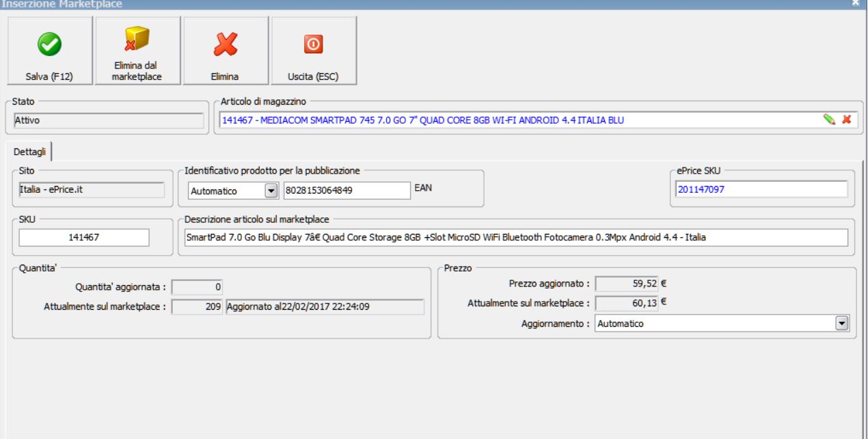Click the Aggiornato al 22/02/2017 timestamp field
This screenshot has height=439, width=868.
[x=324, y=306]
